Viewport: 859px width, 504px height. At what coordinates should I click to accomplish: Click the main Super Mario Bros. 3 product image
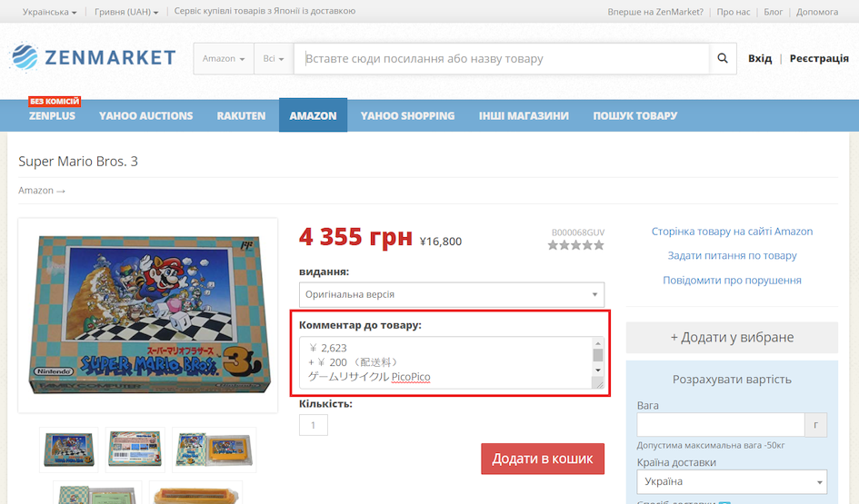[148, 315]
